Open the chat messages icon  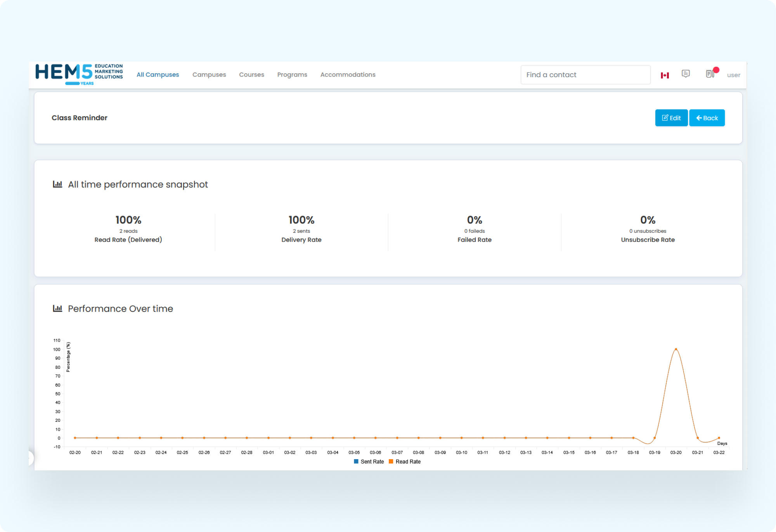tap(686, 74)
